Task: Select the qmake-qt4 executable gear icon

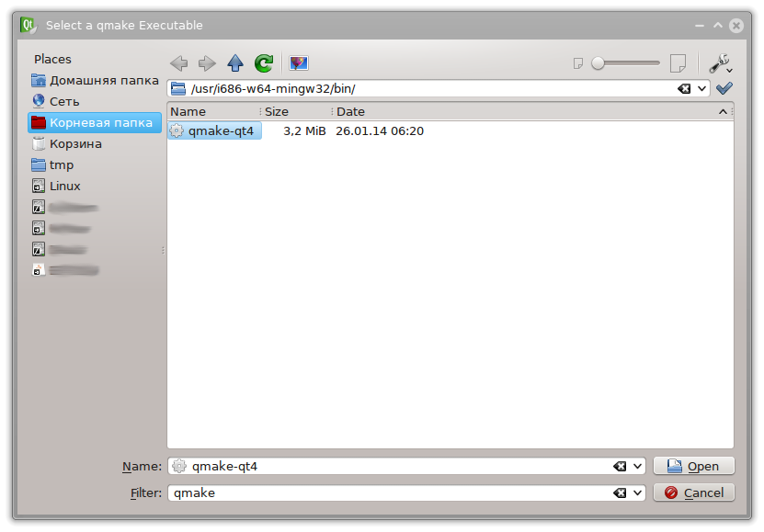Action: tap(176, 130)
